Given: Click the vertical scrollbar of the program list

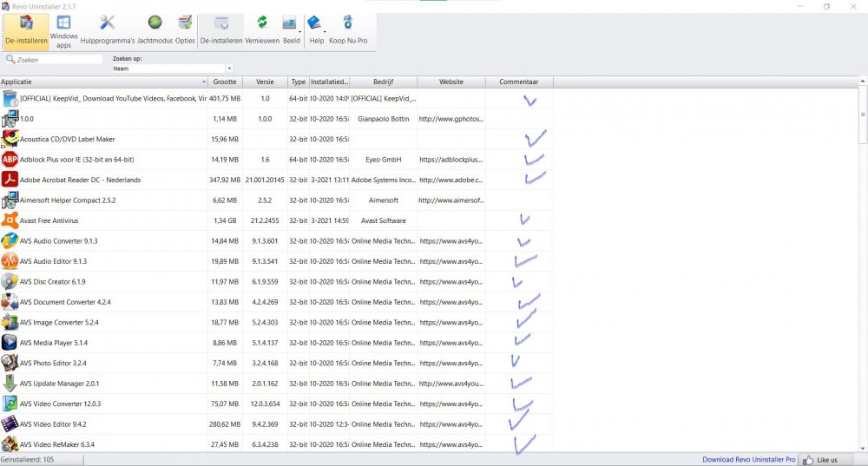Looking at the screenshot, I should [x=862, y=260].
